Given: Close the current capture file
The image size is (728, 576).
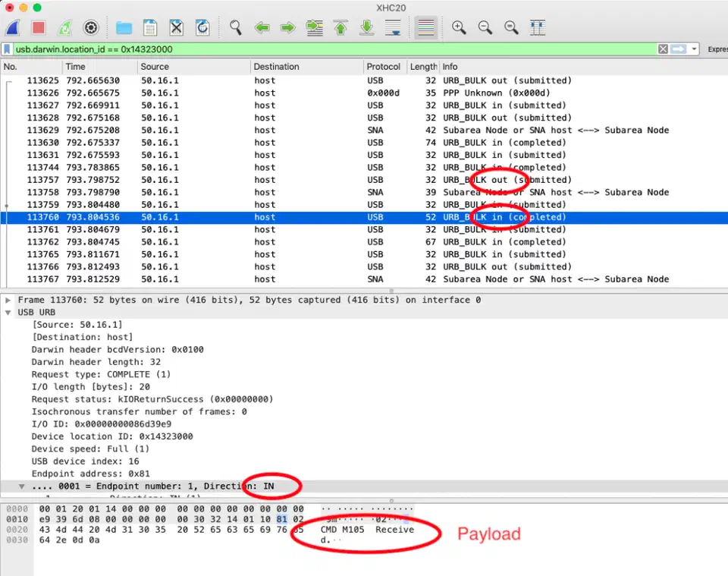Looking at the screenshot, I should coord(176,28).
